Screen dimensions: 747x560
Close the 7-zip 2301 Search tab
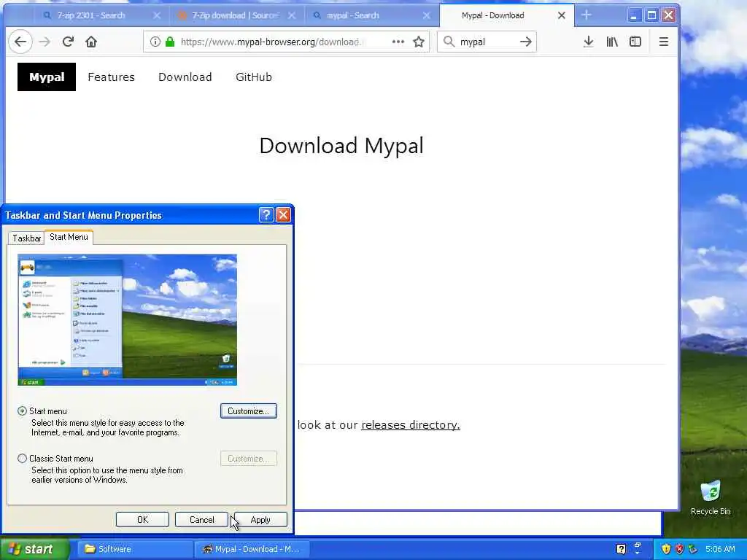(157, 15)
